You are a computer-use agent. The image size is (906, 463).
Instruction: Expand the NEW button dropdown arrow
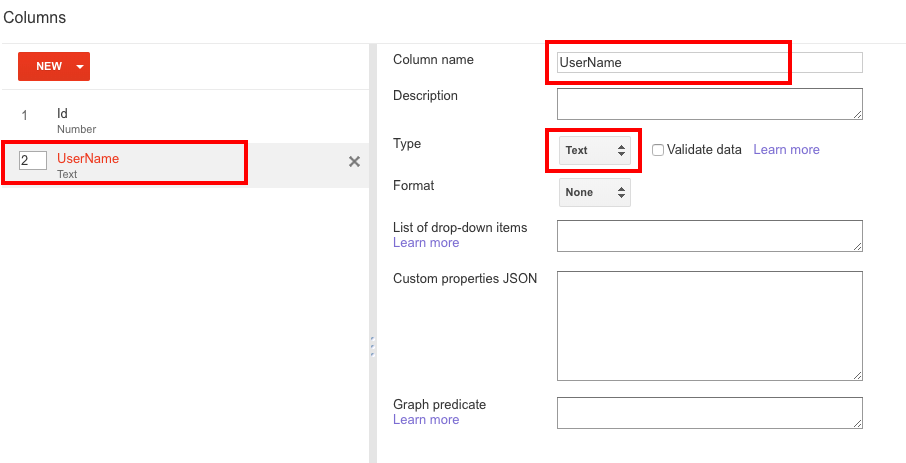79,67
